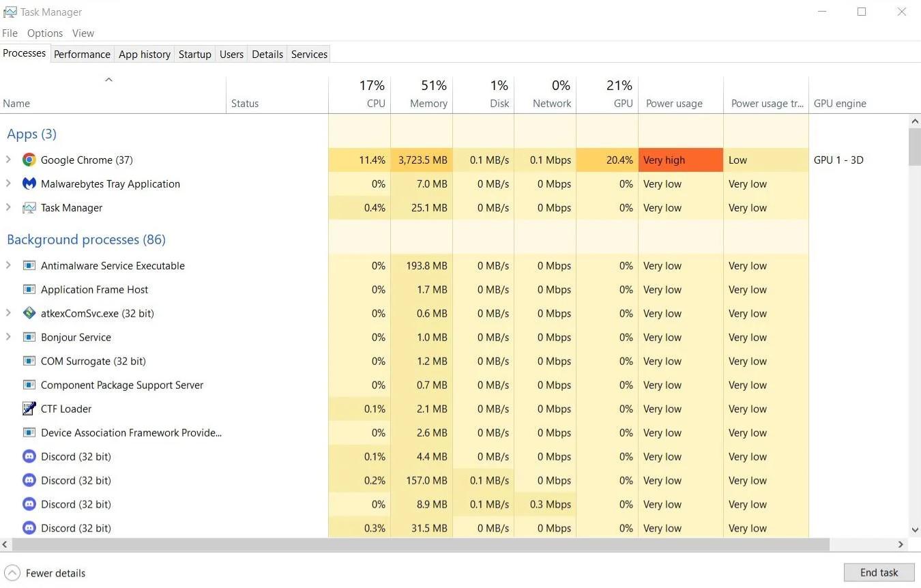Viewport: 921px width, 588px height.
Task: Go to the Startup tab
Action: (195, 54)
